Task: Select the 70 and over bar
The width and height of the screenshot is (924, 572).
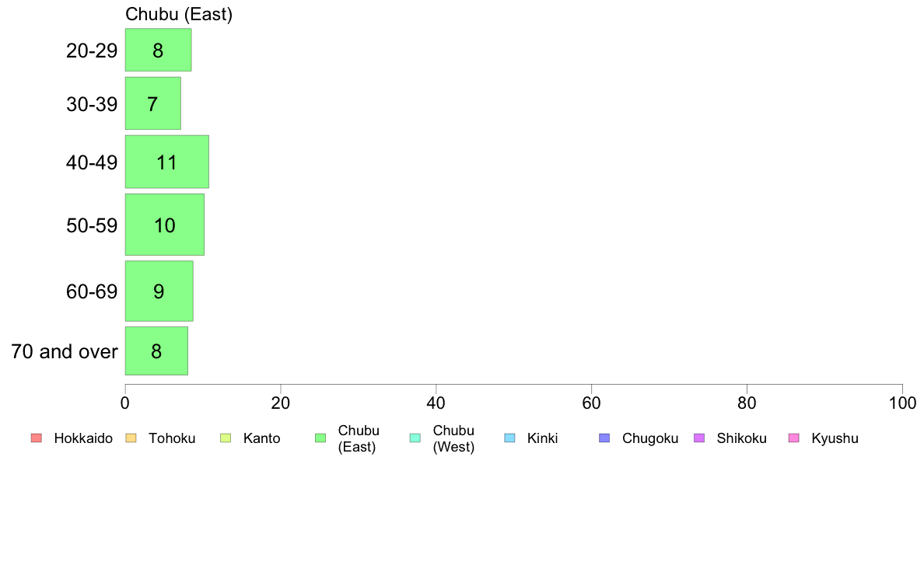Action: 156,351
